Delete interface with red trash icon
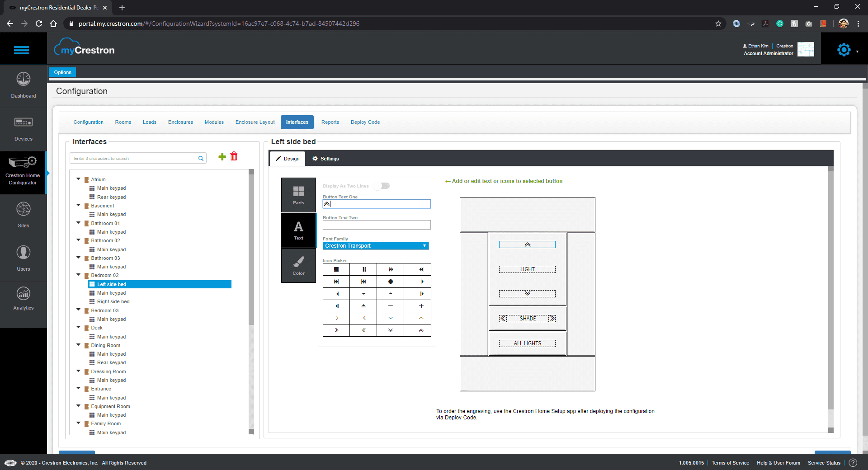The width and height of the screenshot is (868, 470). (x=234, y=156)
